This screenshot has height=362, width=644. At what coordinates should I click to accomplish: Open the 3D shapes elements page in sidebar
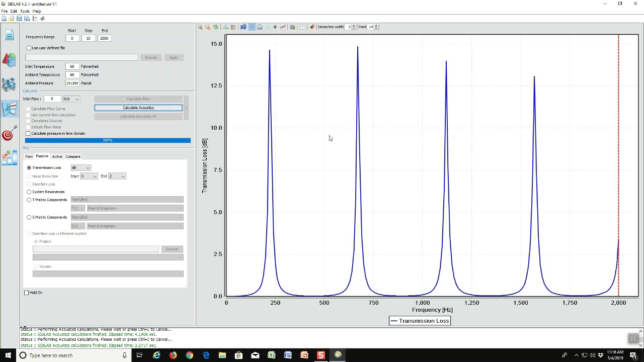pos(9,59)
